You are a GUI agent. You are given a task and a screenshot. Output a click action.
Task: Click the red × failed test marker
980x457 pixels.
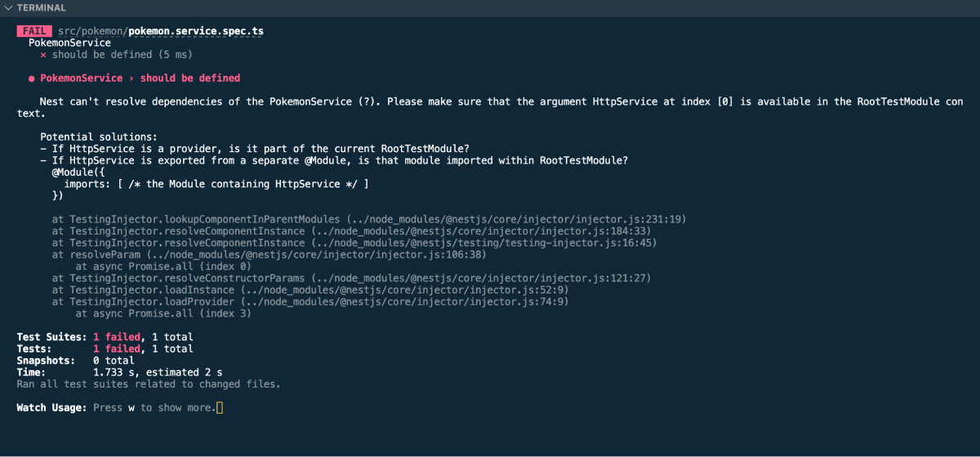[x=43, y=55]
